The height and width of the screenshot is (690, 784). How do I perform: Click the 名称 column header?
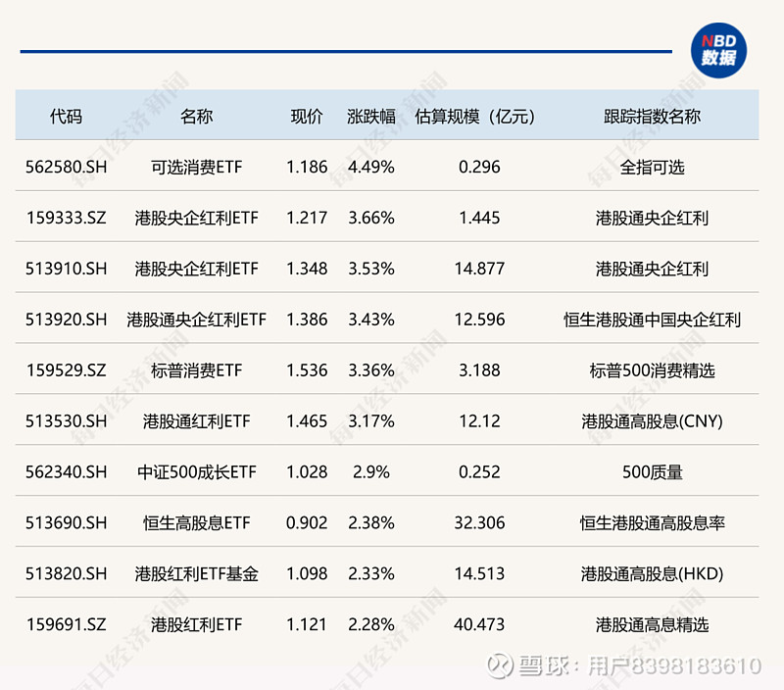coord(195,116)
